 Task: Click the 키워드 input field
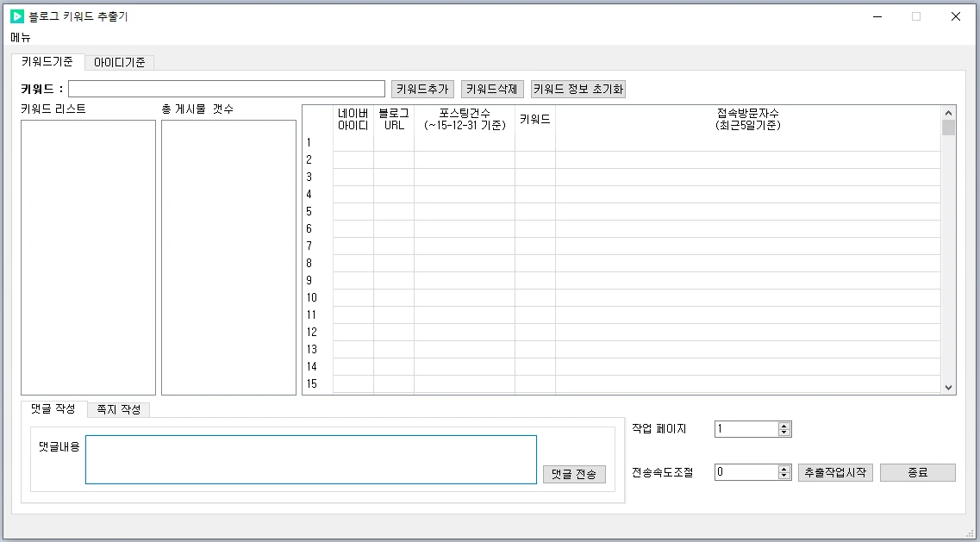[227, 88]
